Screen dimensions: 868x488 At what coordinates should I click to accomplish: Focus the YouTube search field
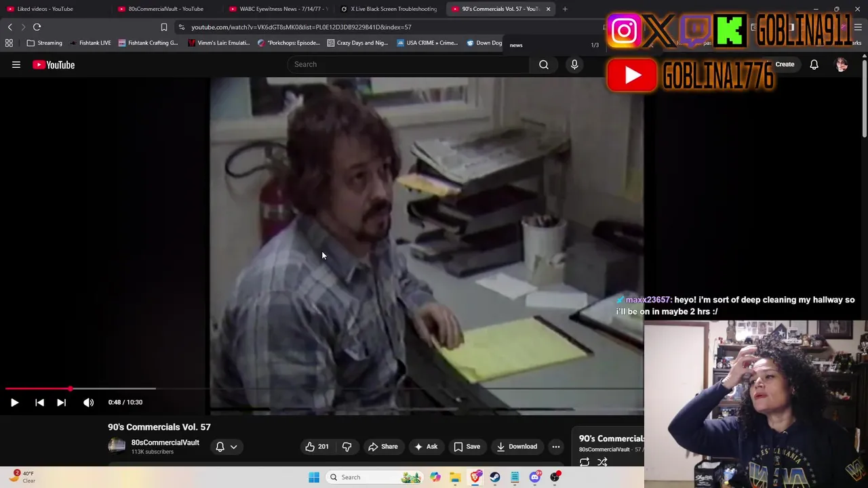pyautogui.click(x=409, y=64)
